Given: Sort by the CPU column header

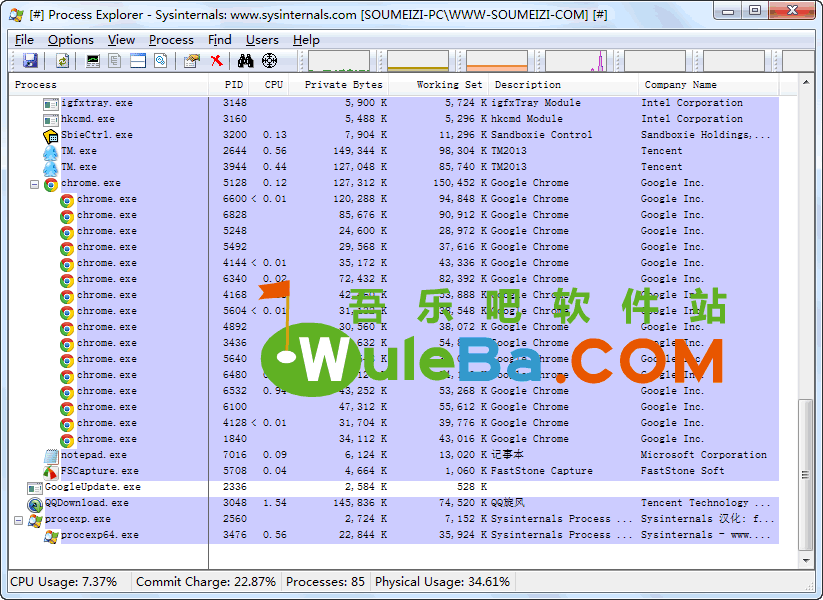Looking at the screenshot, I should click(269, 85).
